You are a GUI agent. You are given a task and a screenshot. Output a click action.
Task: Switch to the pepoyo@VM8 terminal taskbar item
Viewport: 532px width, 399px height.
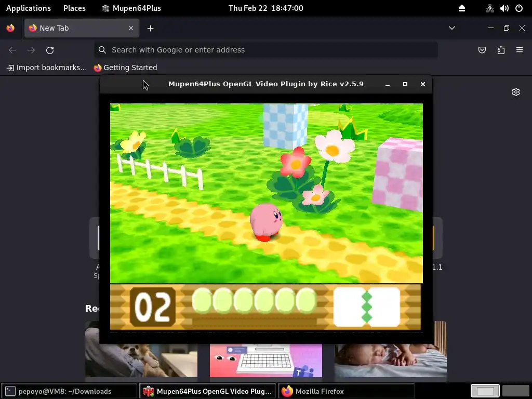click(x=69, y=391)
